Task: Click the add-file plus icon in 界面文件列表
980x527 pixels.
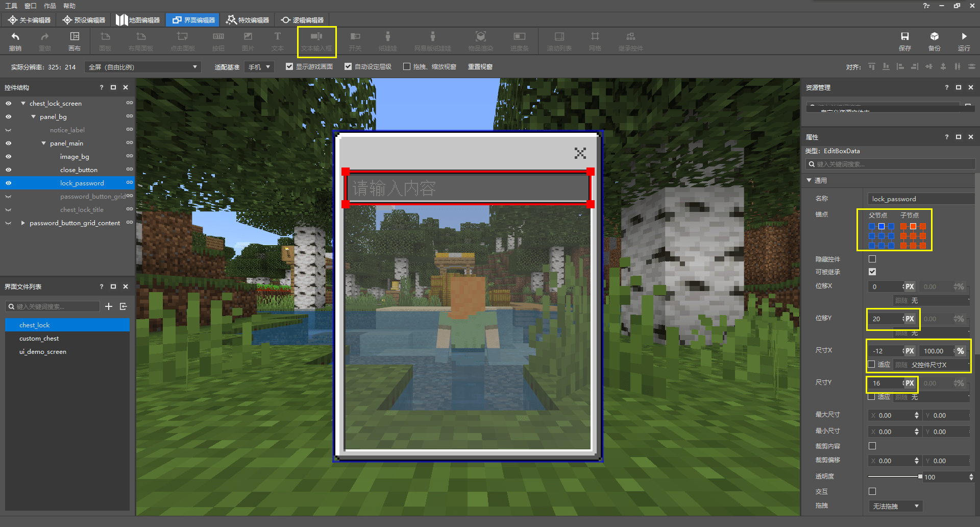Action: point(109,306)
